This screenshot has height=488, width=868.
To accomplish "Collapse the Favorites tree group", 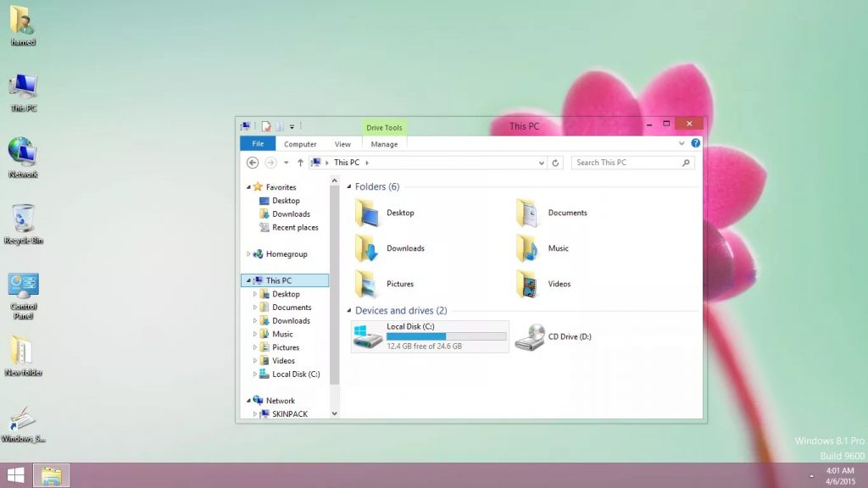I will 248,187.
